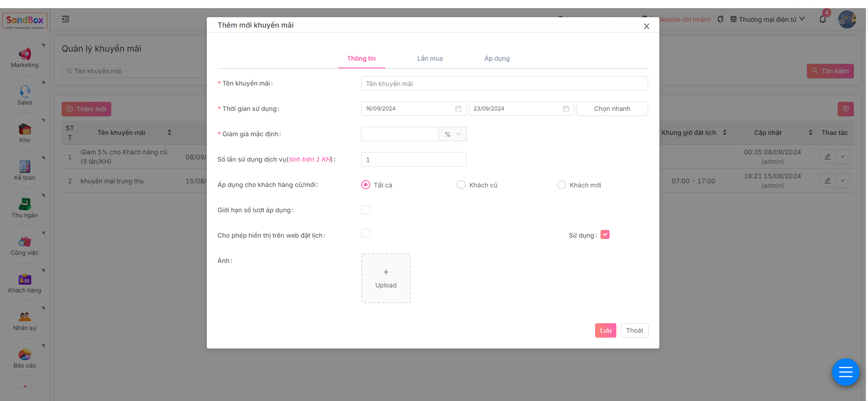Click the Chọn nhanh button
868x401 pixels.
tap(612, 109)
